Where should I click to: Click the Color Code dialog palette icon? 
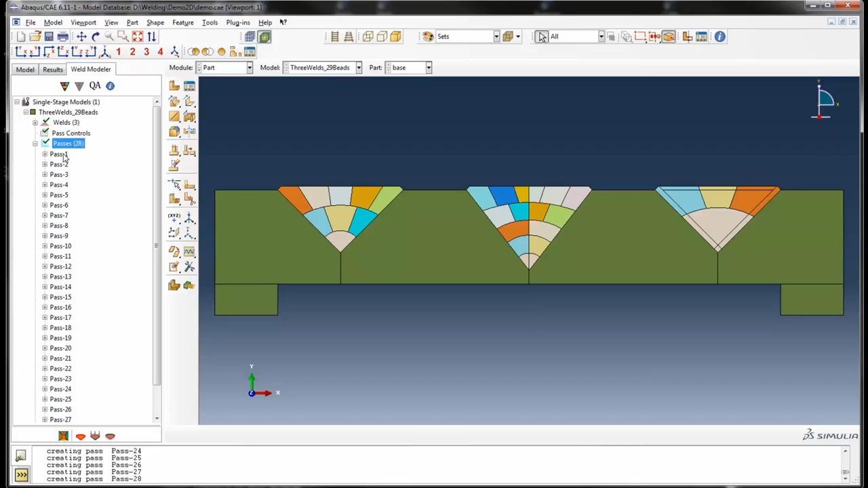(x=428, y=37)
